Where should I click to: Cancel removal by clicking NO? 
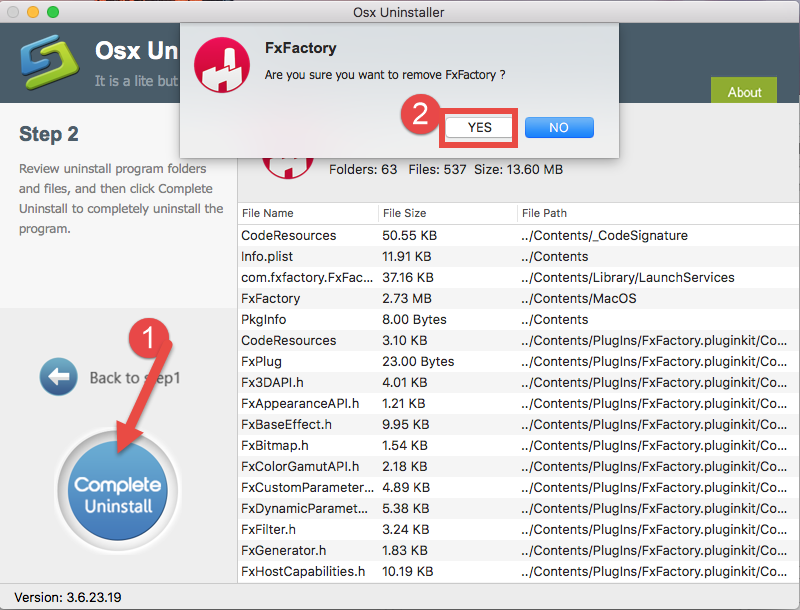[559, 127]
